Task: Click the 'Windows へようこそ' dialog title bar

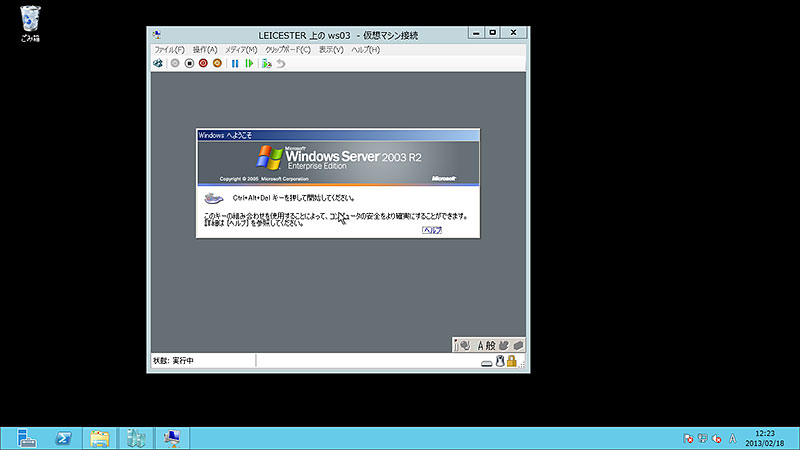Action: click(x=338, y=135)
